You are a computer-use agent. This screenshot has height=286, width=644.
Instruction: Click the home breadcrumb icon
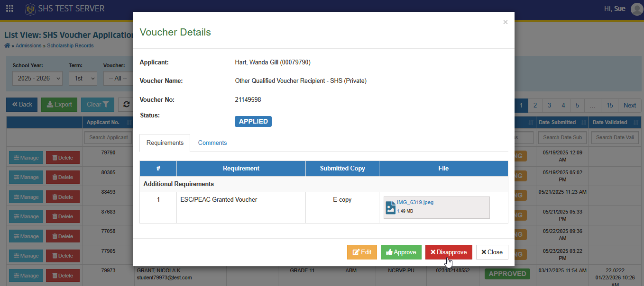click(7, 45)
